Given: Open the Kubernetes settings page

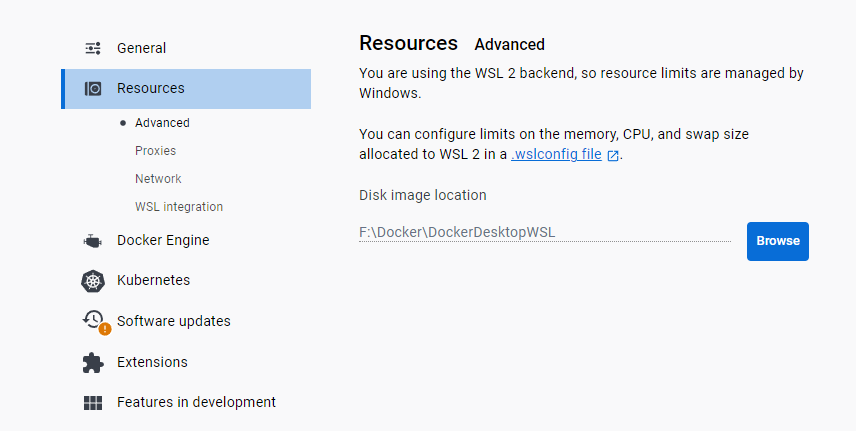Looking at the screenshot, I should coord(153,280).
